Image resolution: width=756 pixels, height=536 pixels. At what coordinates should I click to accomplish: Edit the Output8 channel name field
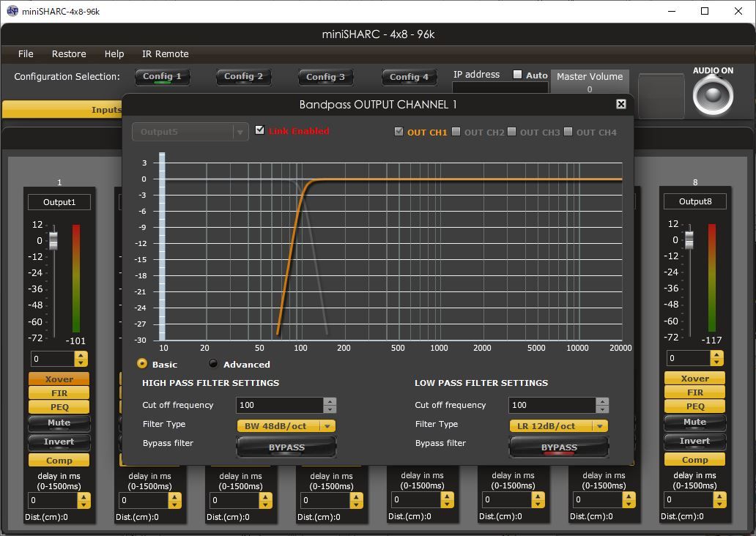pyautogui.click(x=694, y=201)
